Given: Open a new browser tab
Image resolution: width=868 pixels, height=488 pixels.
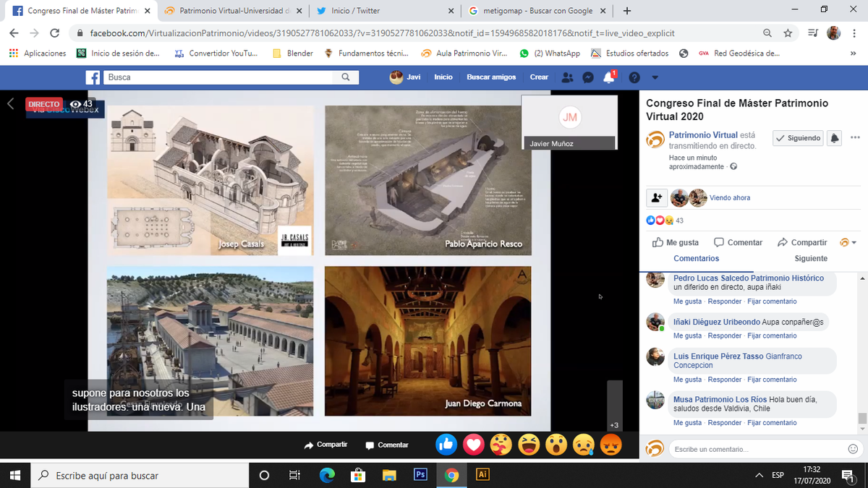Looking at the screenshot, I should 626,11.
